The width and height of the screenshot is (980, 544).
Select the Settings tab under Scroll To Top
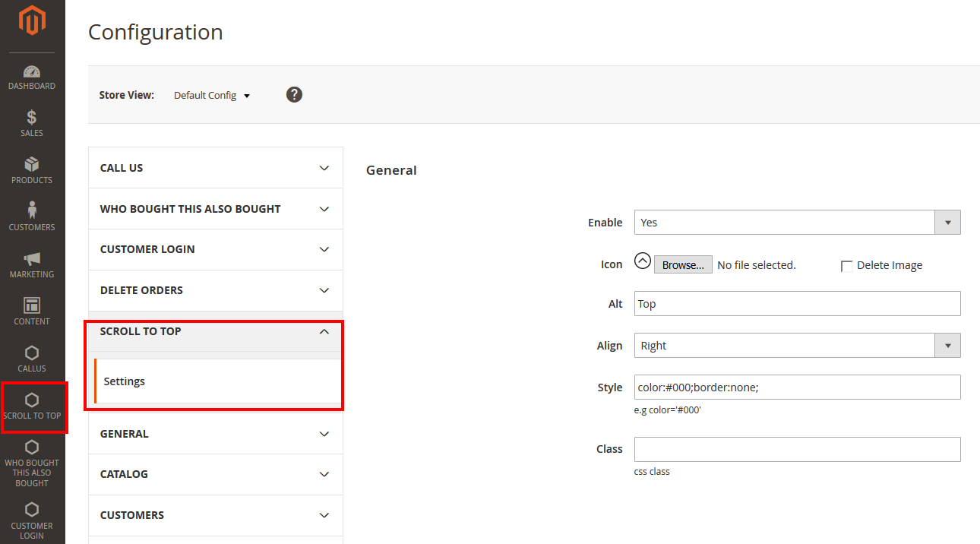[125, 381]
